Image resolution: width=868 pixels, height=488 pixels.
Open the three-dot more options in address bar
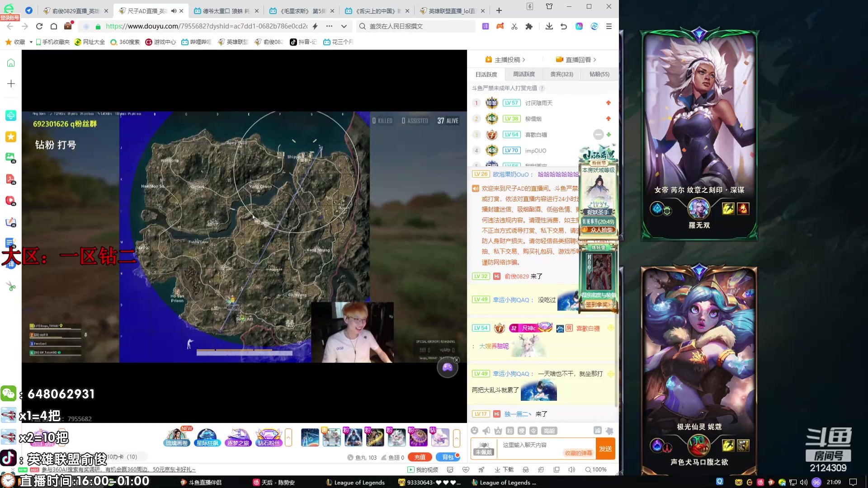329,26
